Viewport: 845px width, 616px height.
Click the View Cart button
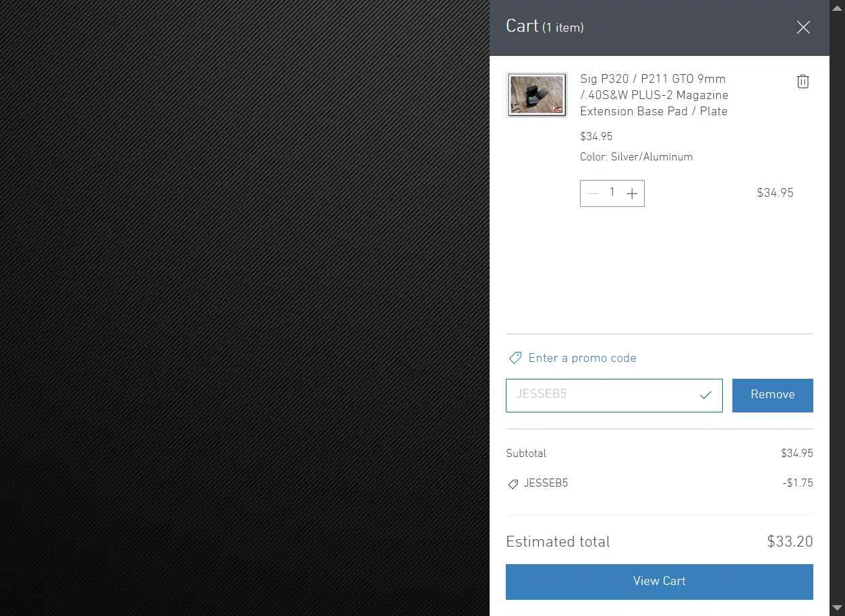coord(659,582)
